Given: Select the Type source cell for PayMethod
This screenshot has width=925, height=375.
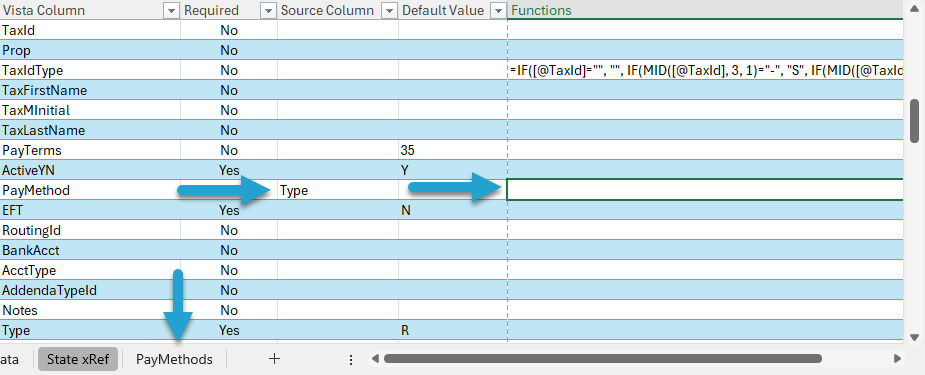Looking at the screenshot, I should [338, 190].
